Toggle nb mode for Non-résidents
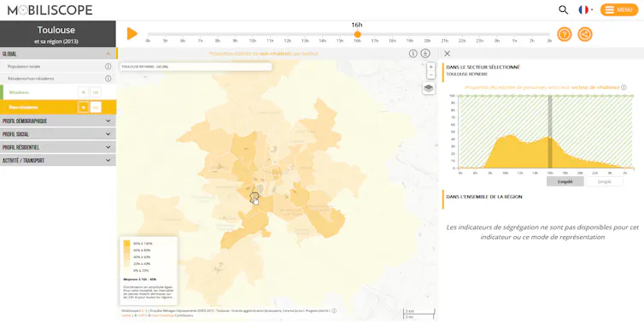Image resolution: width=644 pixels, height=324 pixels. 96,108
